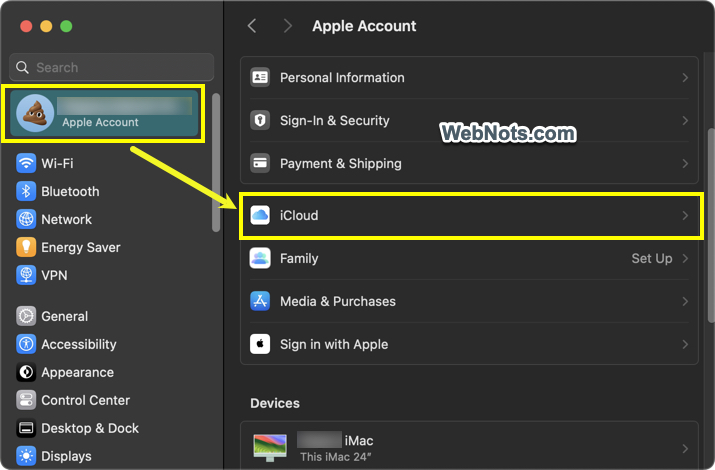Screen dimensions: 715x470
Task: Click the Appearance icon
Action: tap(26, 372)
